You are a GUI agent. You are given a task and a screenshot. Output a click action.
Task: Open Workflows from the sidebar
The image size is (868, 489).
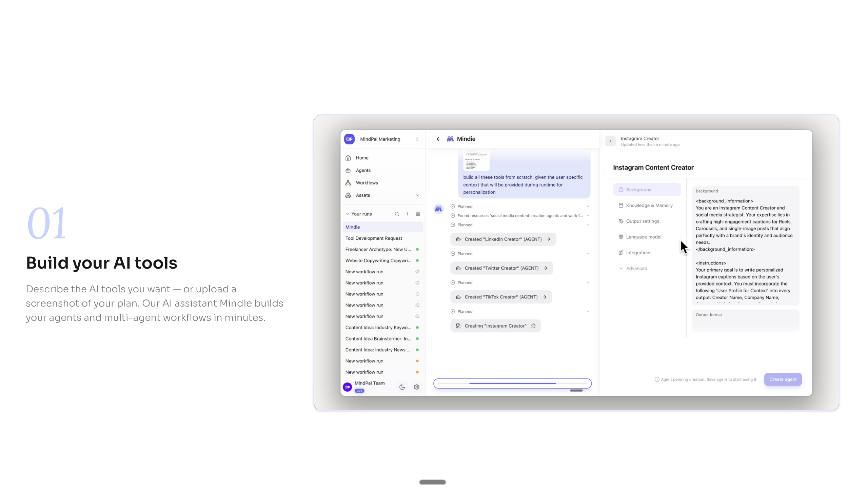coord(367,183)
